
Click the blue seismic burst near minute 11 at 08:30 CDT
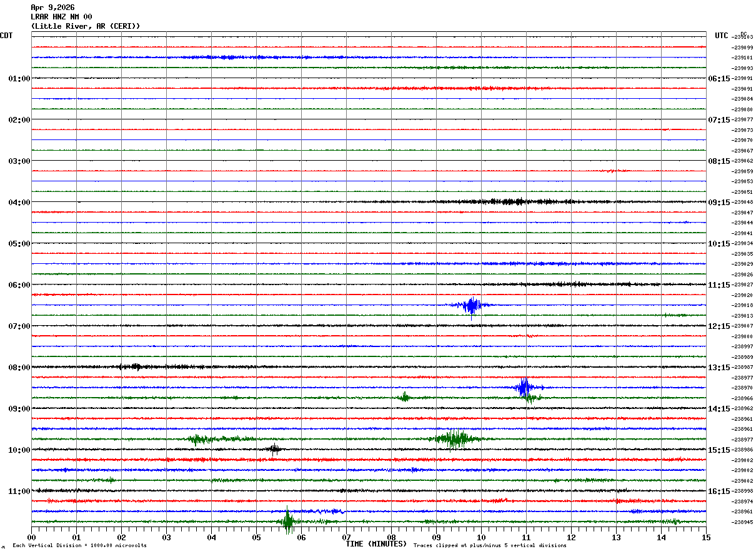click(524, 388)
